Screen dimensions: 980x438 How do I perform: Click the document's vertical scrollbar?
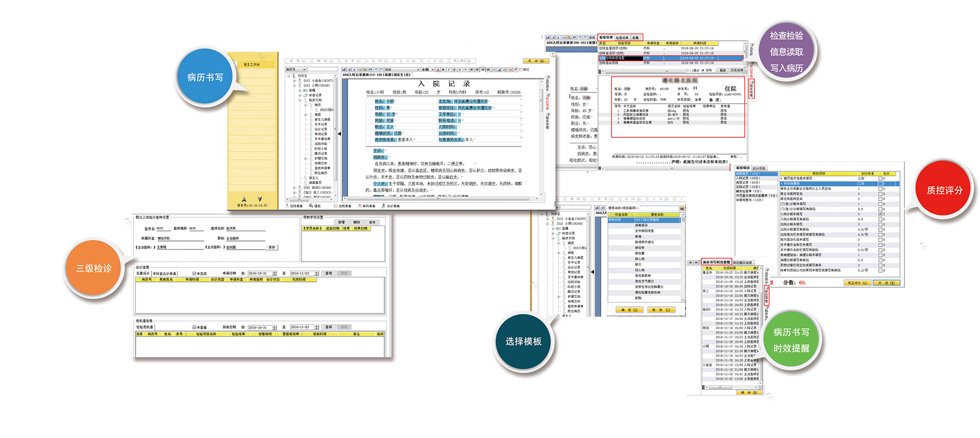pos(542,102)
